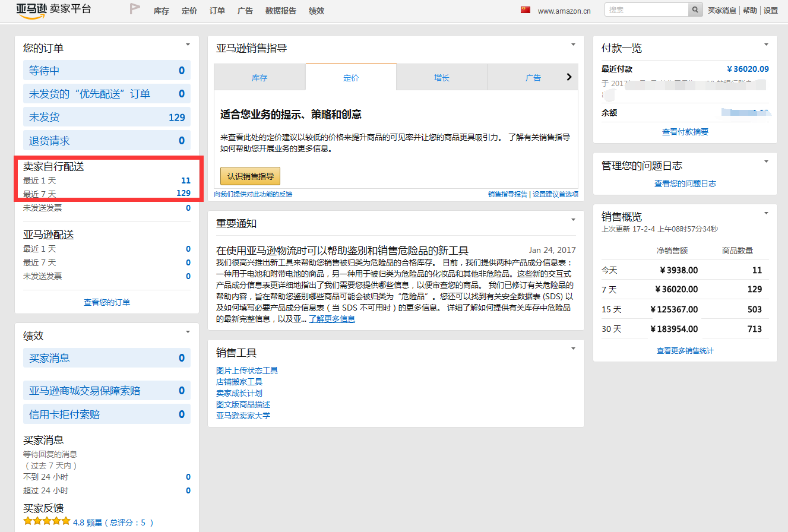
Task: Collapse the 重要通知 panel arrow
Action: click(573, 220)
